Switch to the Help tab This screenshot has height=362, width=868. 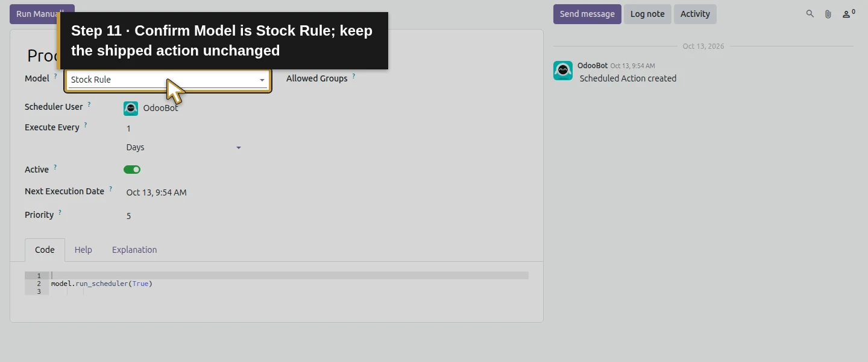coord(83,250)
